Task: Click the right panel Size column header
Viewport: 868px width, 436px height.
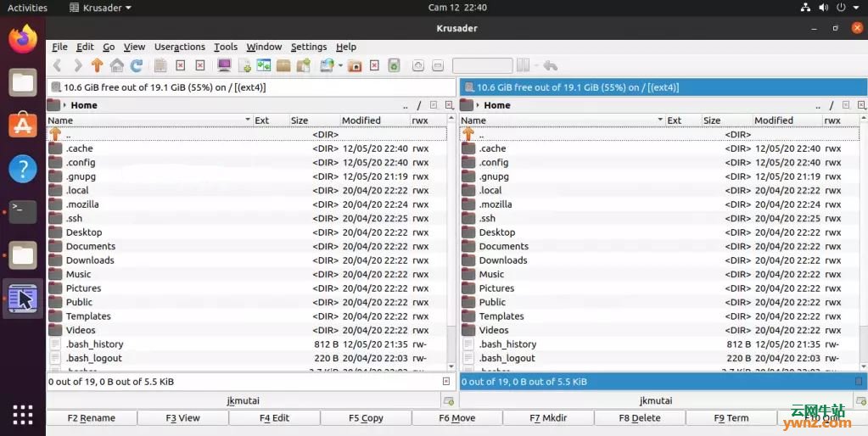Action: pos(725,120)
